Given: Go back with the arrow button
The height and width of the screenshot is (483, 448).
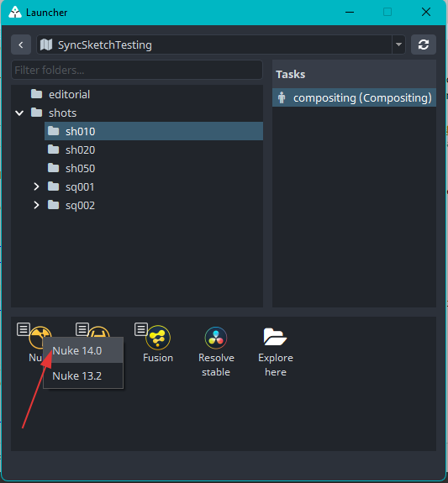Looking at the screenshot, I should coord(21,45).
